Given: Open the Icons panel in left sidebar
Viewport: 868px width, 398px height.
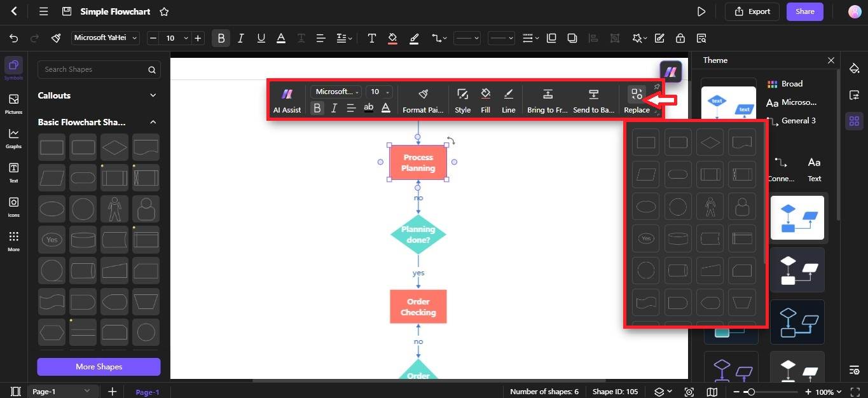Looking at the screenshot, I should coord(13,206).
